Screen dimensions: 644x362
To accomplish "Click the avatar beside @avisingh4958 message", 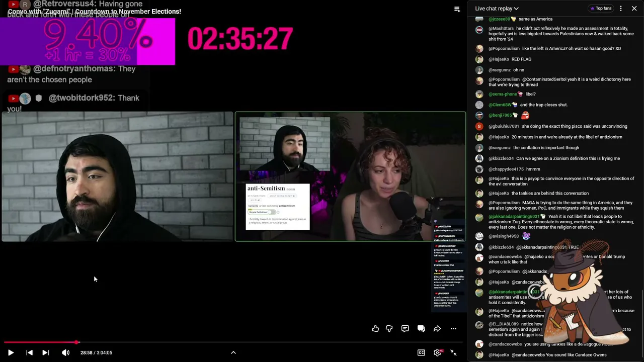I will 479,236.
